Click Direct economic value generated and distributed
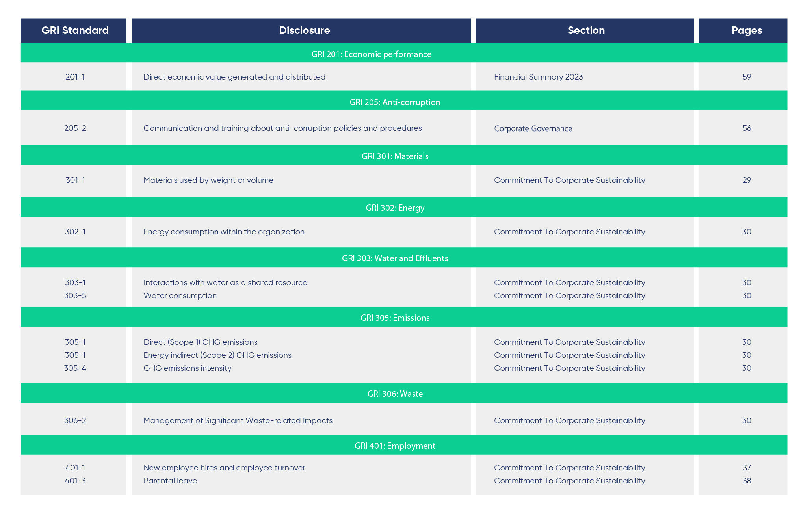 [234, 77]
